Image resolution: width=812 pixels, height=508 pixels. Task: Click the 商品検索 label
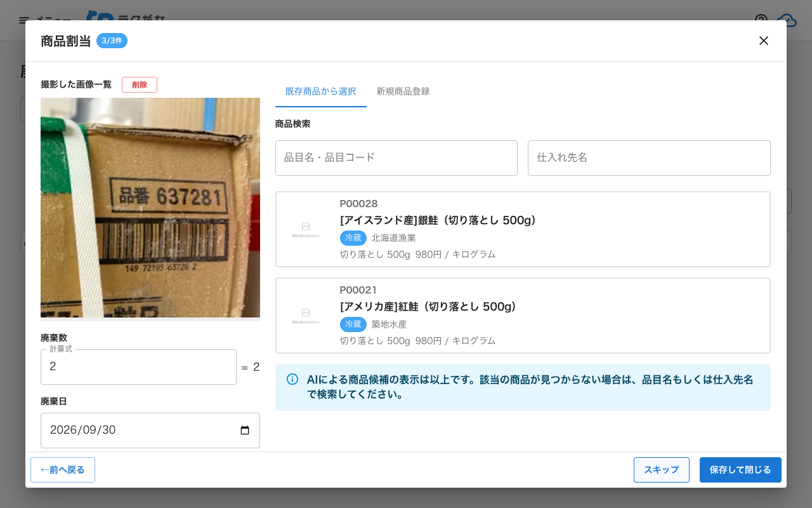[x=293, y=124]
